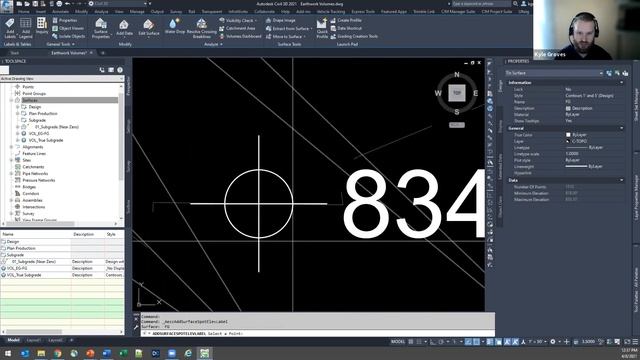Open Volumes Dashboard
The height and width of the screenshot is (360, 640).
pyautogui.click(x=240, y=36)
